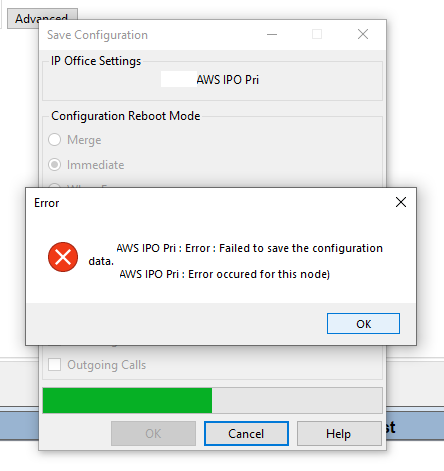
Task: Click the green filled part of progress bar
Action: pos(127,400)
